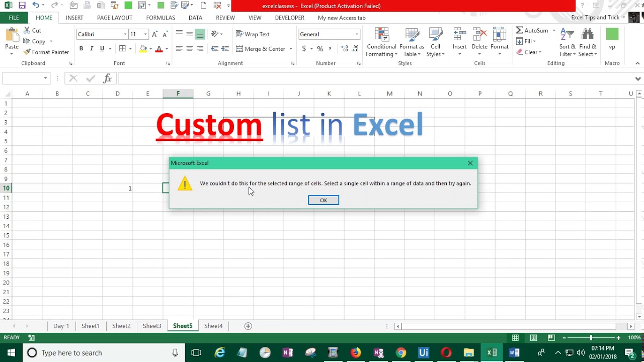Toggle Underline formatting
The height and width of the screenshot is (362, 644).
pyautogui.click(x=102, y=49)
